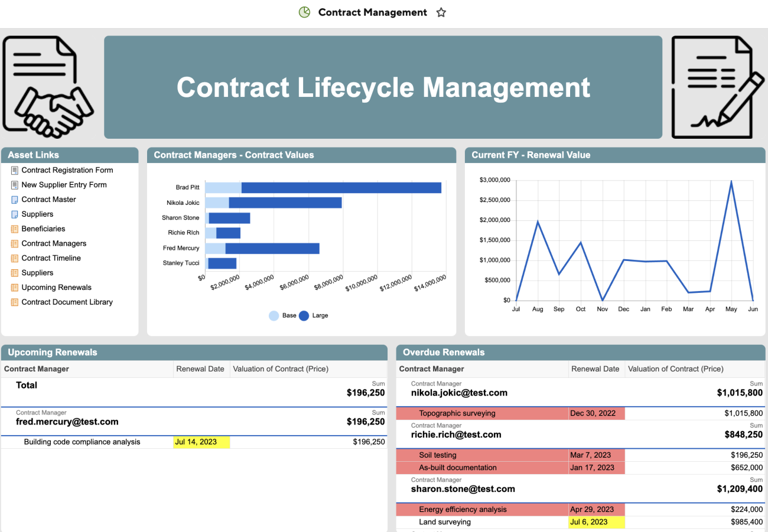
Task: Open the Contract Managers asset link
Action: coord(54,243)
